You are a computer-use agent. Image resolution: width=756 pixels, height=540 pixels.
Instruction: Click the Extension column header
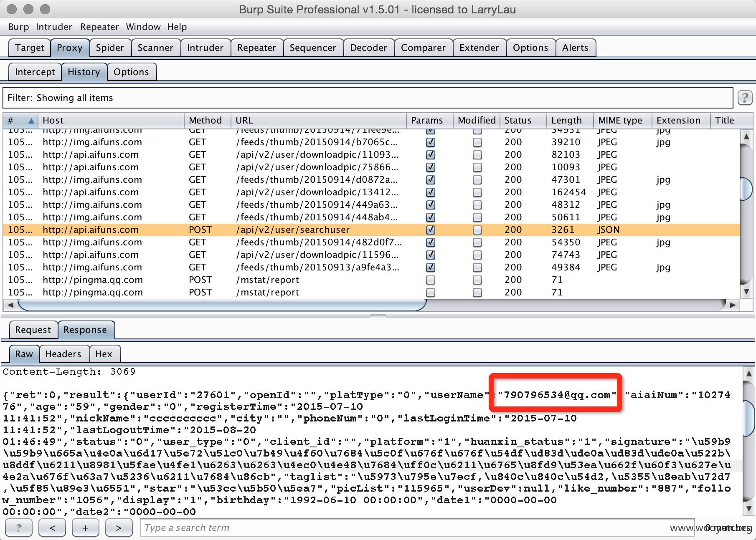681,121
